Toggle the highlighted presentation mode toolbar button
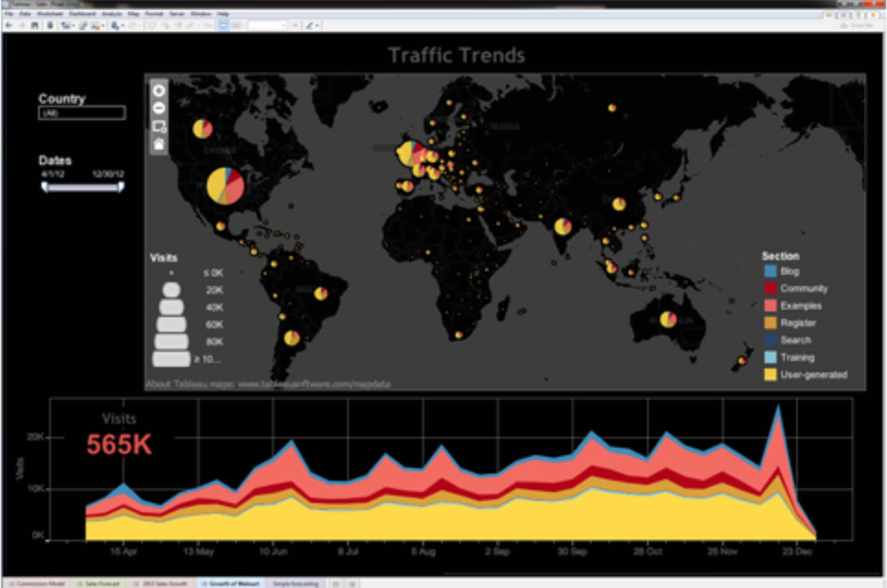 [x=224, y=25]
